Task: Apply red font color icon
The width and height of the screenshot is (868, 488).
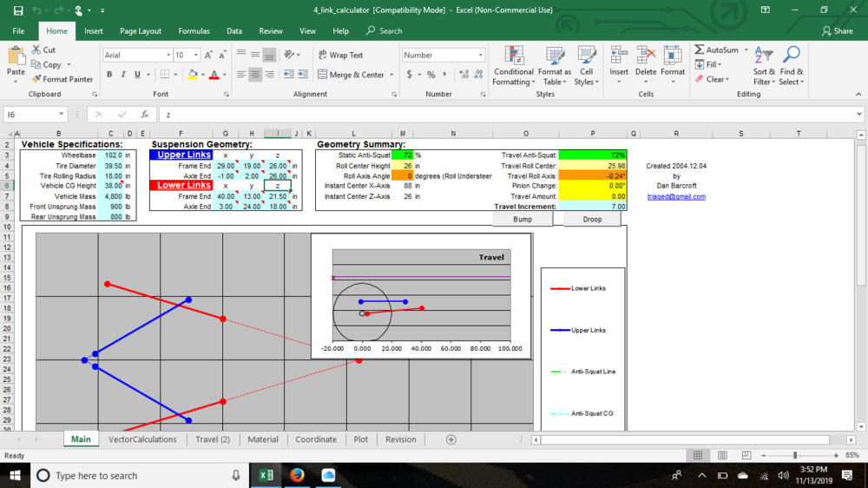Action: coord(214,74)
